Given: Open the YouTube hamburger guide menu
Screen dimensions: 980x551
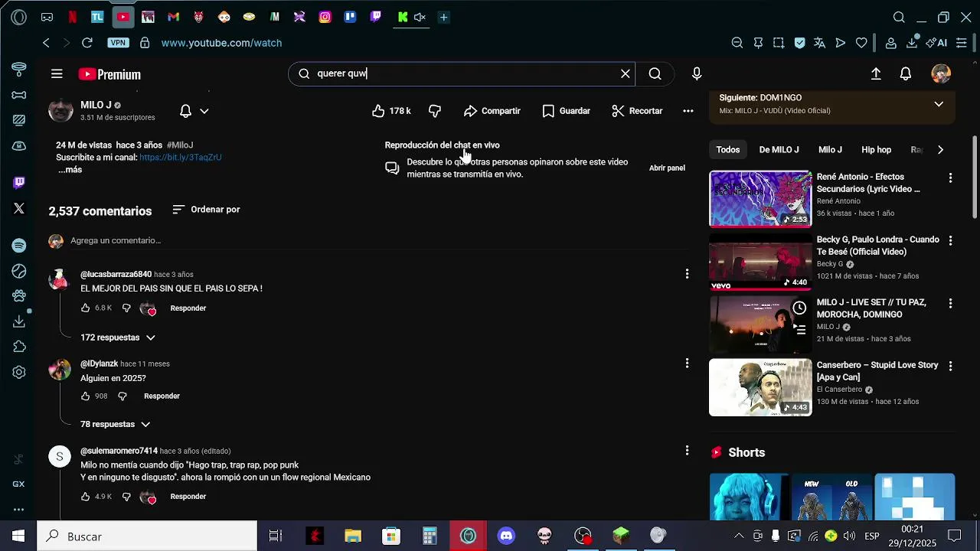Looking at the screenshot, I should click(x=57, y=74).
